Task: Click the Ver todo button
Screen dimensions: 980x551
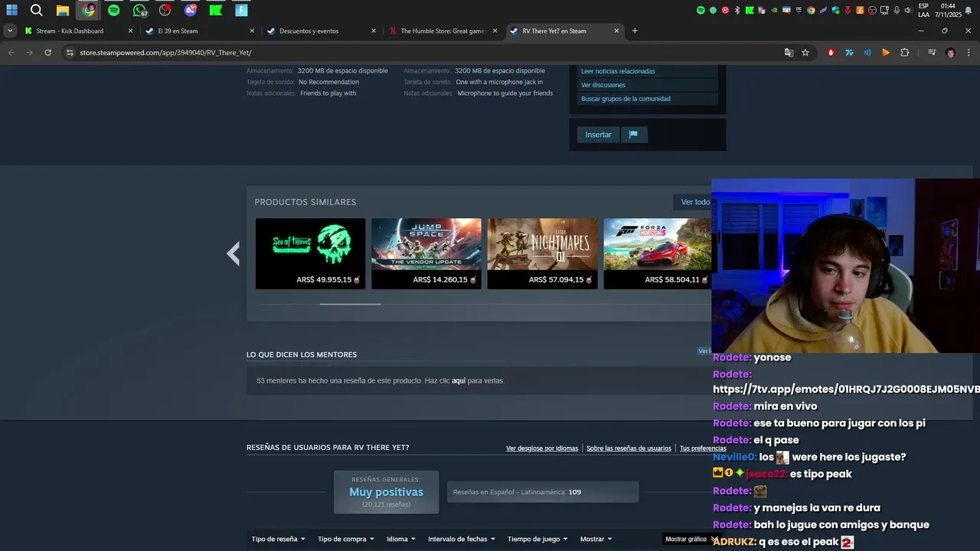Action: [x=695, y=202]
